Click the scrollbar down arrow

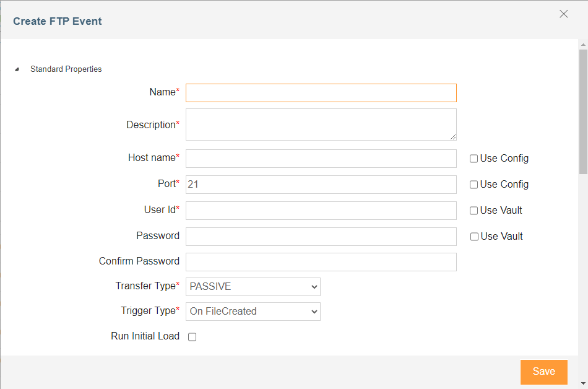pos(583,383)
